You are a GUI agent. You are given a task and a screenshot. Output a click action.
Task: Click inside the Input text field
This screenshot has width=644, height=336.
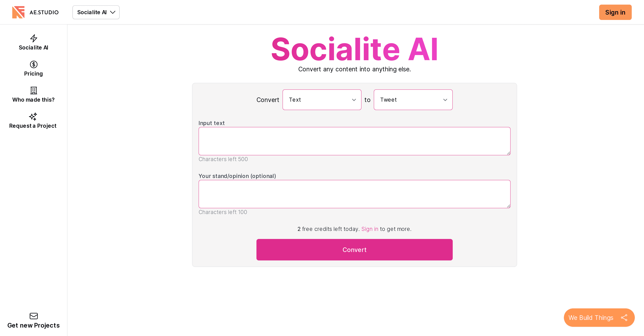[x=354, y=141]
